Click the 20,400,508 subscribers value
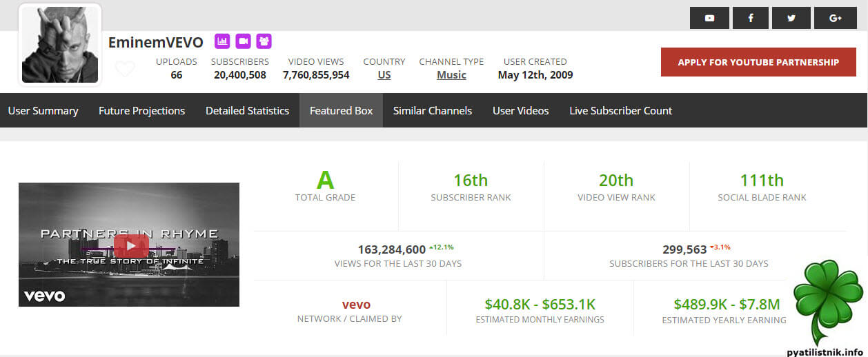 240,75
